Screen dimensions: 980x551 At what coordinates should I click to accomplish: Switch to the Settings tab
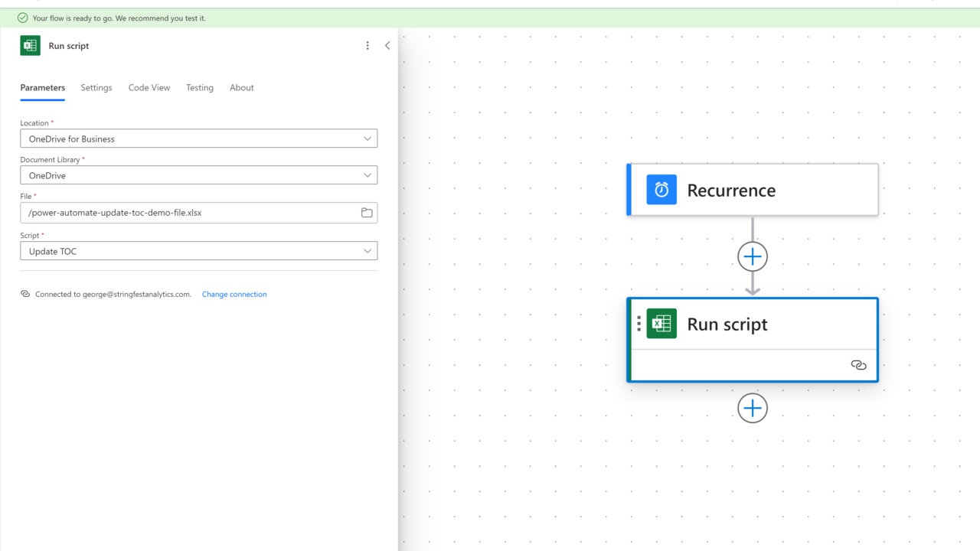click(x=96, y=88)
